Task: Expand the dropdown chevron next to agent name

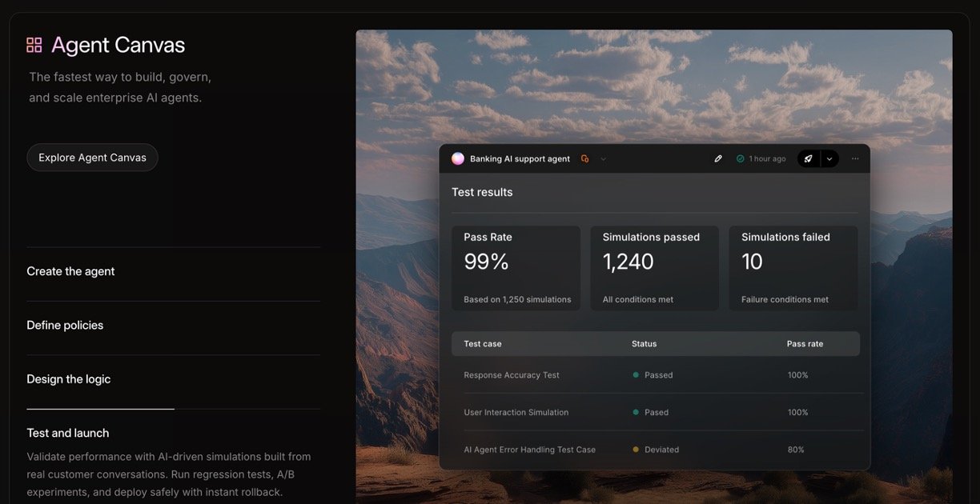Action: pyautogui.click(x=604, y=158)
